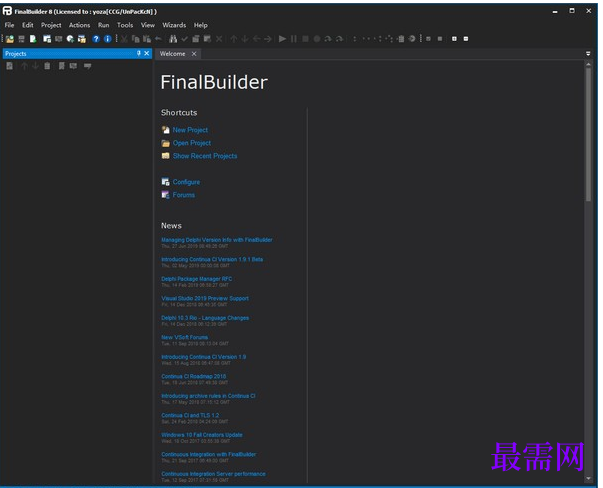
Task: Click the move right arrow in main toolbar
Action: click(268, 39)
